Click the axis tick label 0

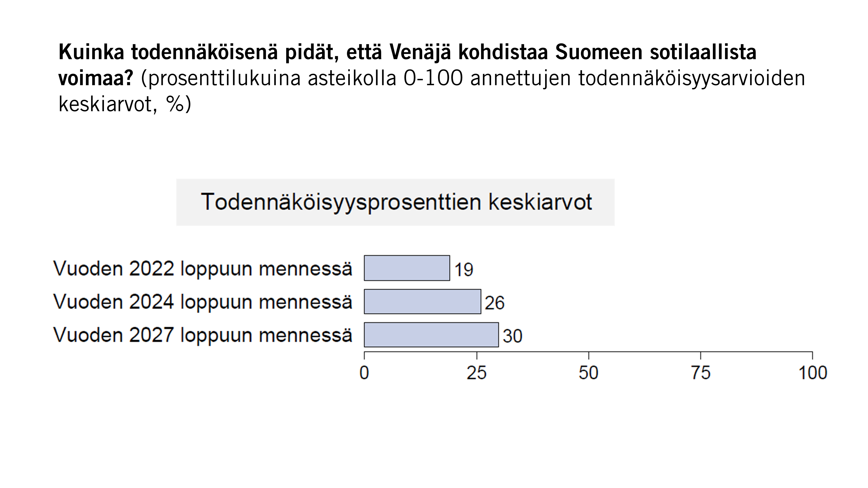click(364, 373)
